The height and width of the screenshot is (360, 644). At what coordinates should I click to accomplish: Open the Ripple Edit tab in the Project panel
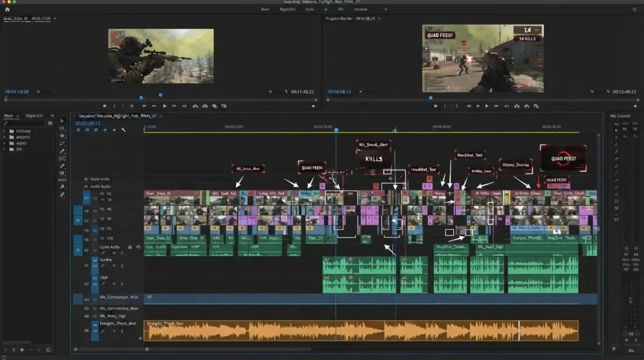coord(34,116)
